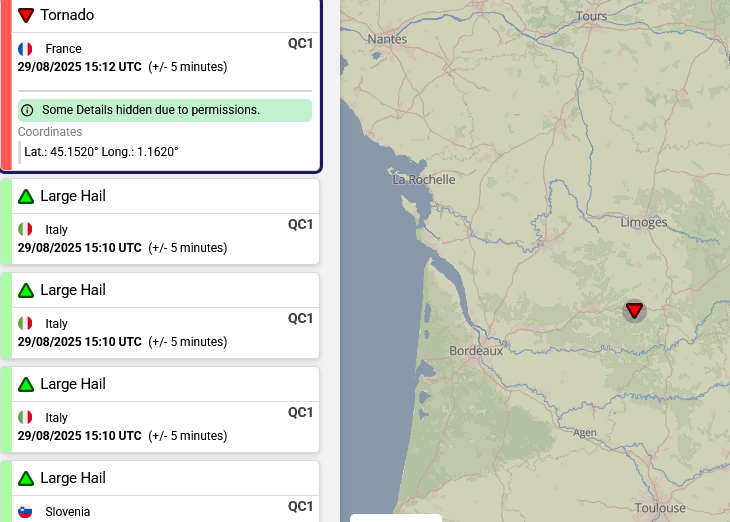
Task: Click the info icon in permissions notice
Action: [x=27, y=110]
